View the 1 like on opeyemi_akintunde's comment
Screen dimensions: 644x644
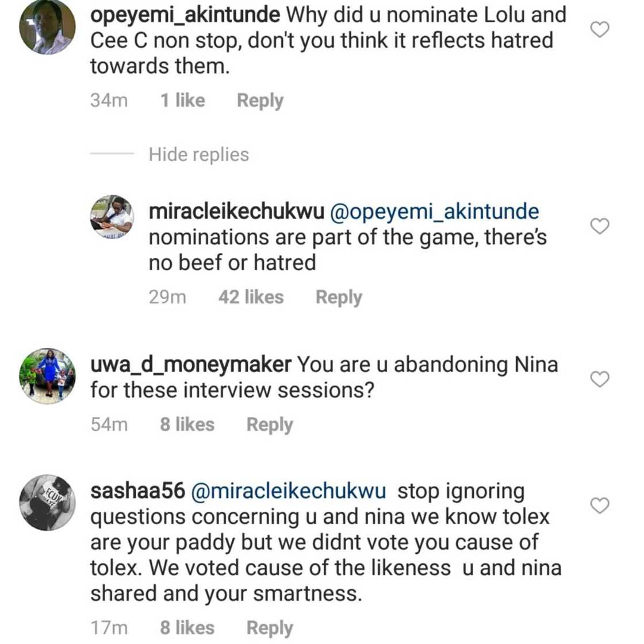pyautogui.click(x=181, y=100)
